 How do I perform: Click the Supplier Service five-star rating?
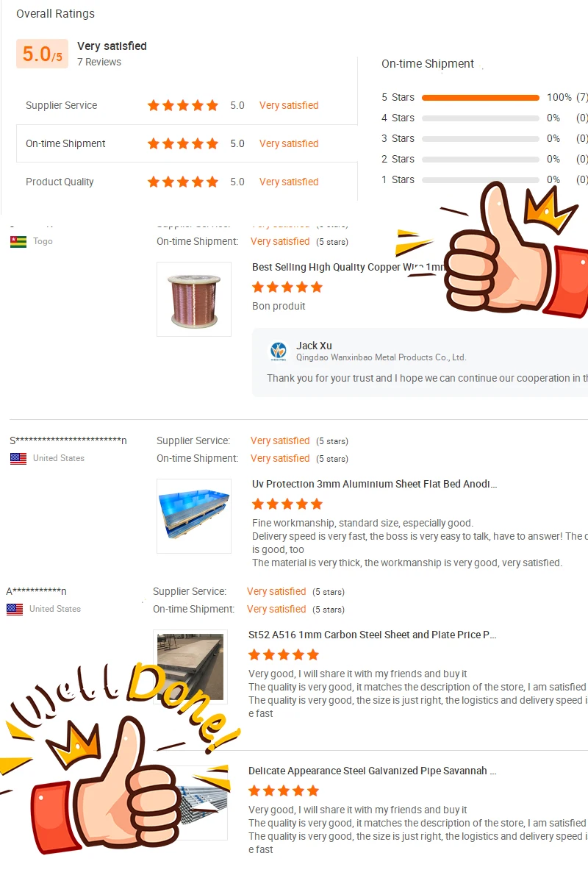(x=182, y=105)
